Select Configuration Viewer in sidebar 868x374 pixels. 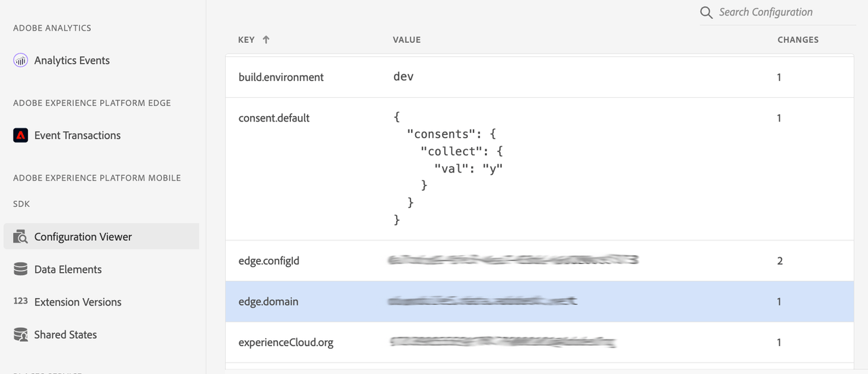102,237
